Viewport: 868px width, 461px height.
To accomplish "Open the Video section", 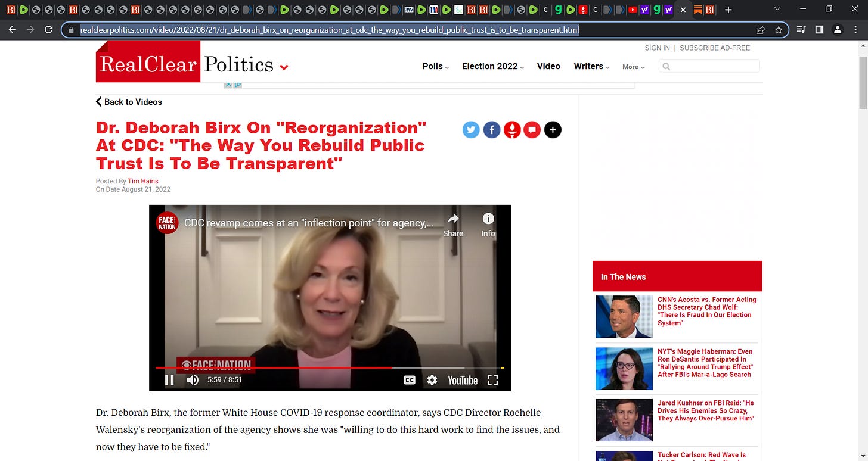I will coord(548,66).
